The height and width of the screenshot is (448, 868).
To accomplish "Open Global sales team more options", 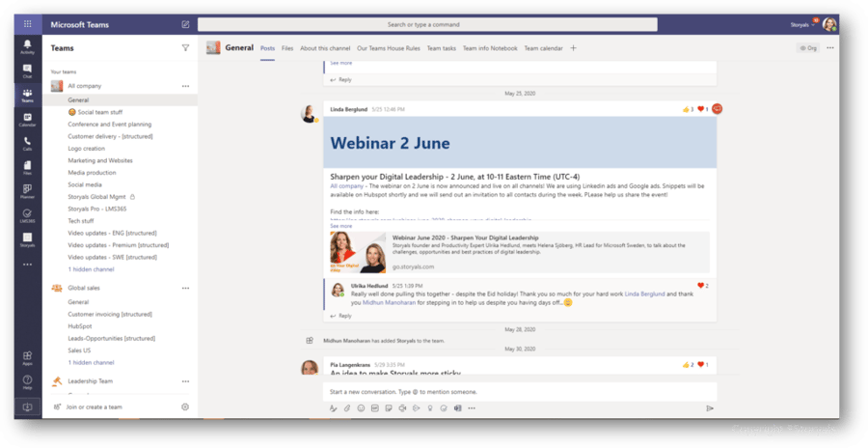I will [185, 288].
